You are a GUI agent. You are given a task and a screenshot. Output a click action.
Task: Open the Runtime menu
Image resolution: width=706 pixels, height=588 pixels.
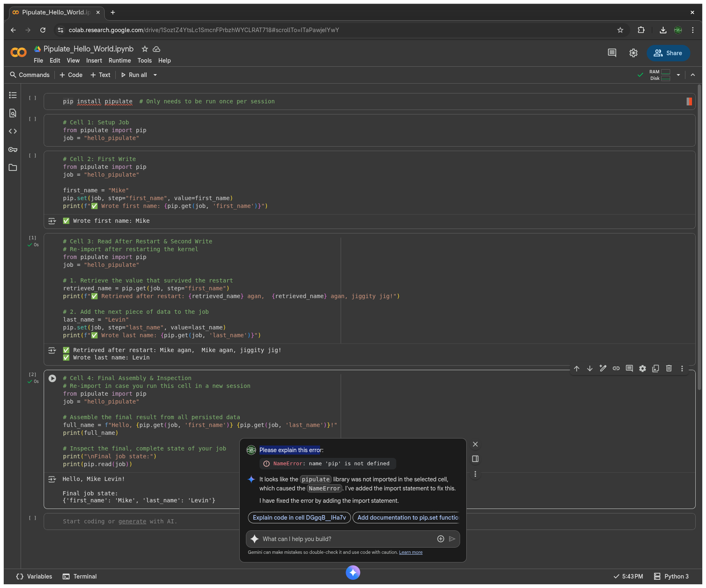pos(119,61)
